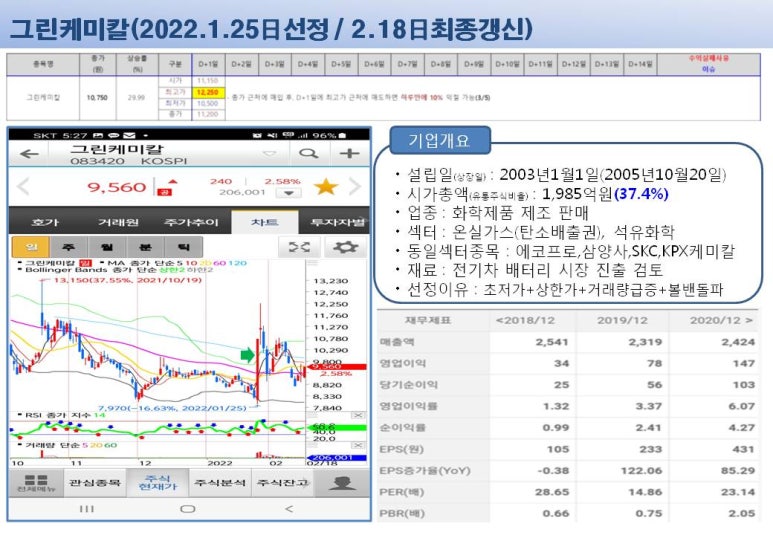Open chart settings gear

345,247
